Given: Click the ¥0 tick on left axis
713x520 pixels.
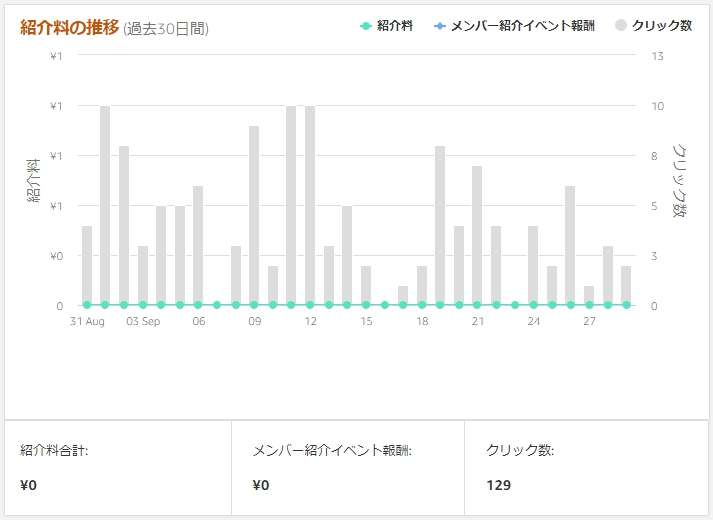Looking at the screenshot, I should (56, 256).
